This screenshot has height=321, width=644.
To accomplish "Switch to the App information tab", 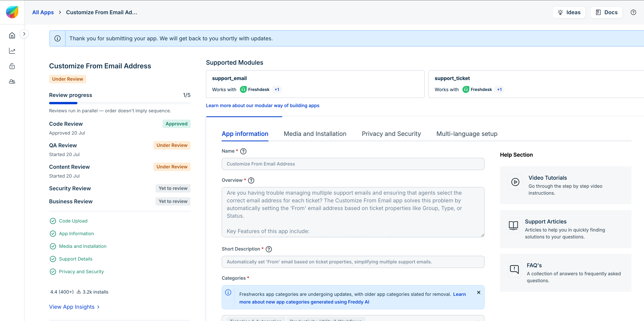I will 245,134.
